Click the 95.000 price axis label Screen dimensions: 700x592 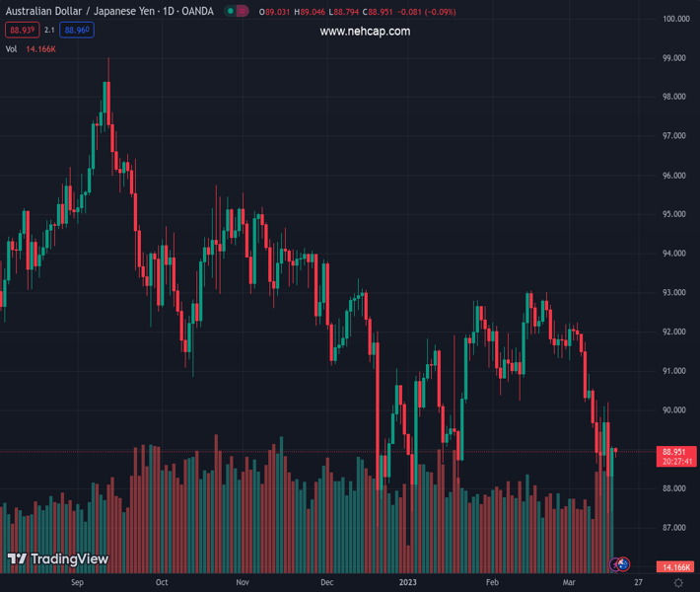[674, 214]
